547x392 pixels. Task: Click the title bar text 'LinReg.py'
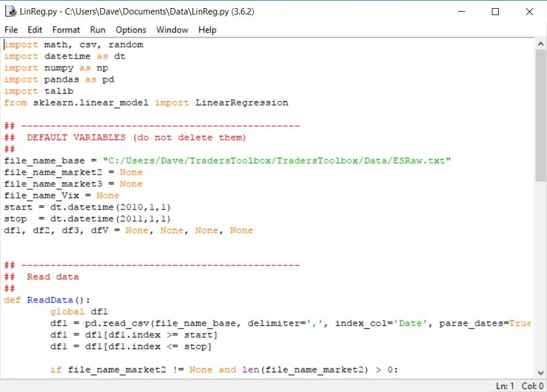(38, 12)
